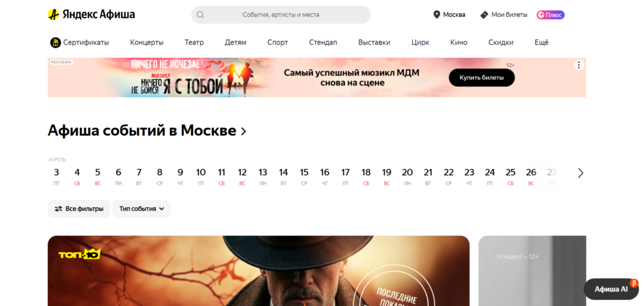This screenshot has width=644, height=306.
Task: Expand the Тип события dropdown
Action: [x=142, y=209]
